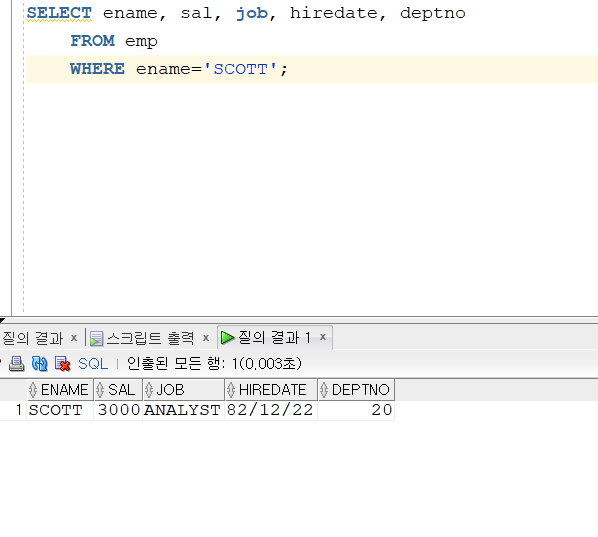Click the SQL link in results toolbar

(x=93, y=363)
